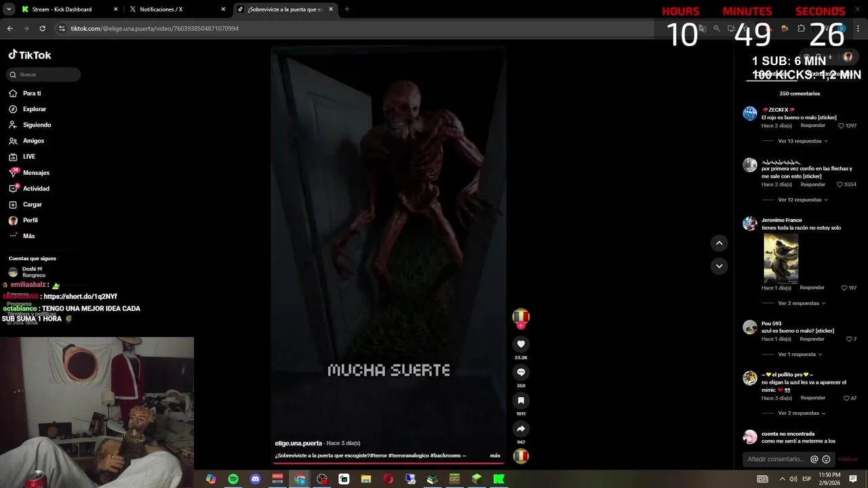Open a new browser tab with plus
This screenshot has width=868, height=488.
click(347, 9)
